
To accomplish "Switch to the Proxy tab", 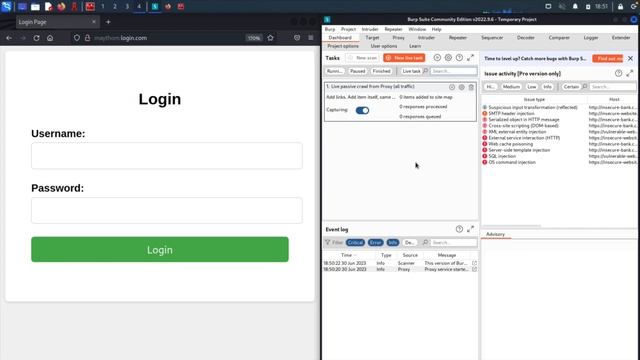I will 398,38.
